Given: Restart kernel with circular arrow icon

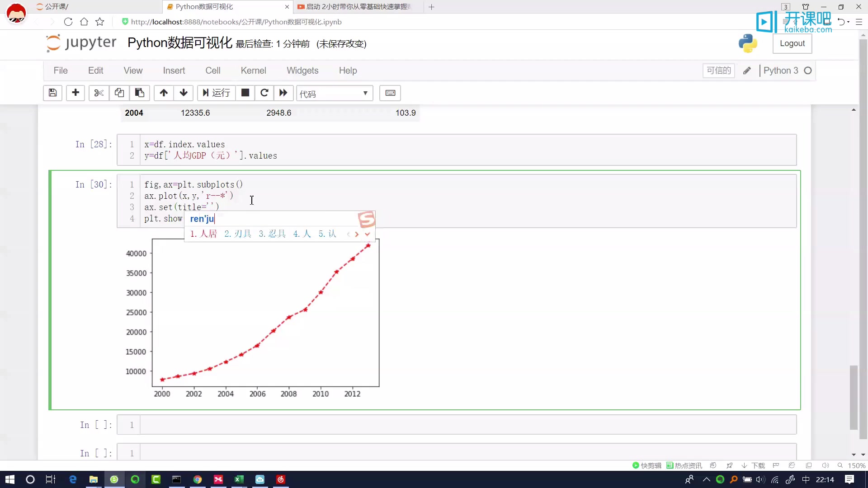Looking at the screenshot, I should (264, 93).
